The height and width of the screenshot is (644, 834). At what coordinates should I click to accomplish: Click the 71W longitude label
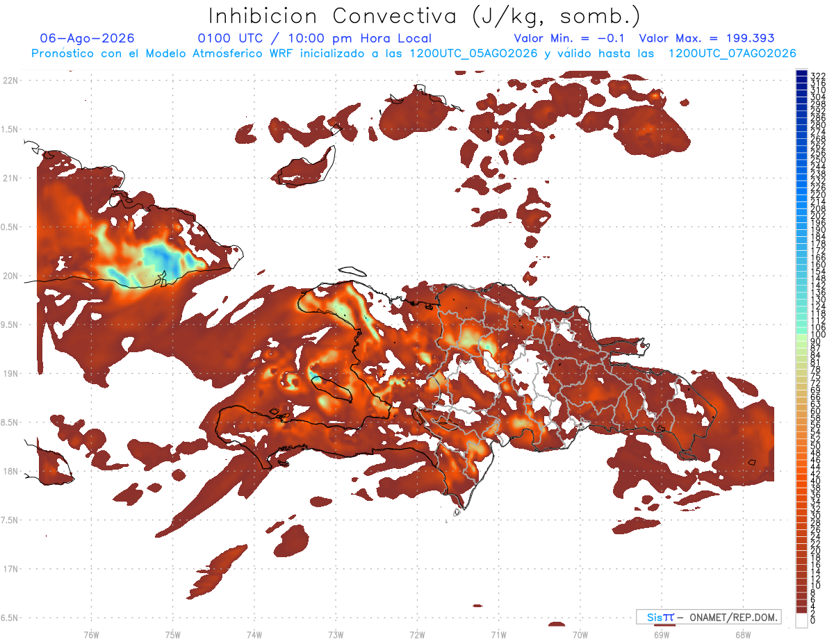click(x=498, y=634)
